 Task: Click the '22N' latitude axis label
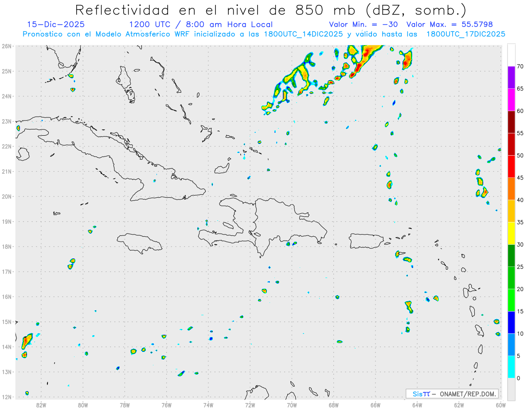pos(7,146)
